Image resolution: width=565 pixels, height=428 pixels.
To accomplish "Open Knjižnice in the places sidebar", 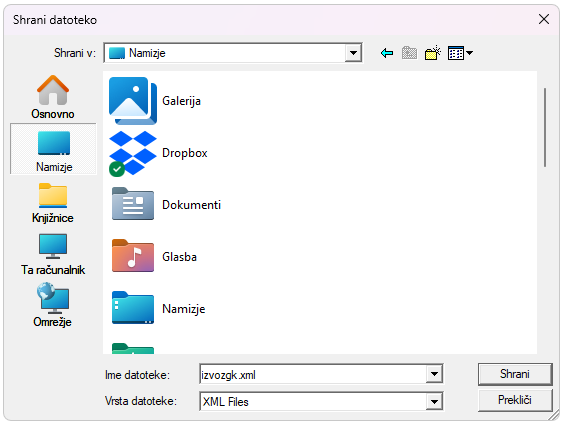I will (x=53, y=202).
